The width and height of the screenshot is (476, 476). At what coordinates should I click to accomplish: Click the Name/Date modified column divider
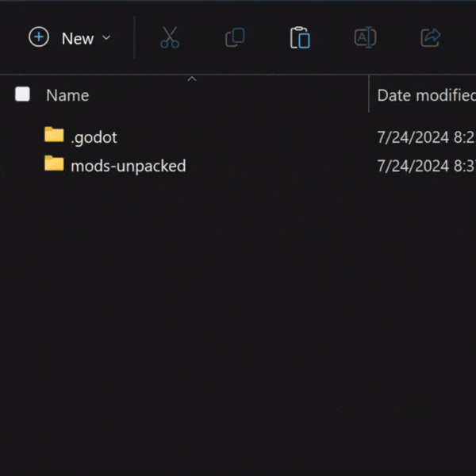(x=369, y=95)
